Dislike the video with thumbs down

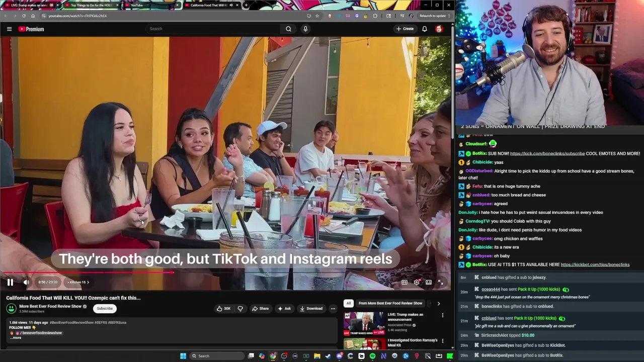pyautogui.click(x=240, y=308)
